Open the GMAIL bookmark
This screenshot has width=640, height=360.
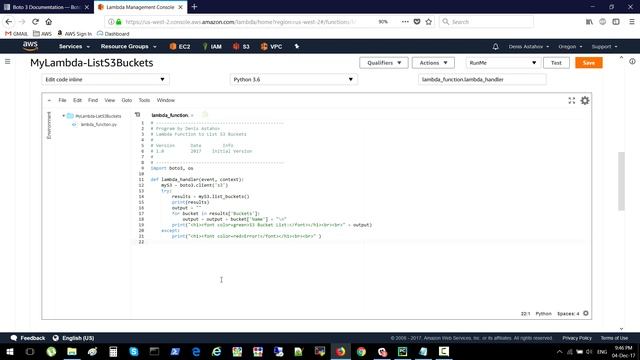[x=16, y=34]
